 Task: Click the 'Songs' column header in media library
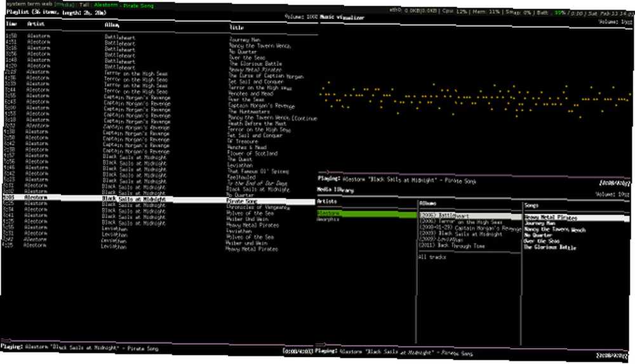[x=531, y=205]
